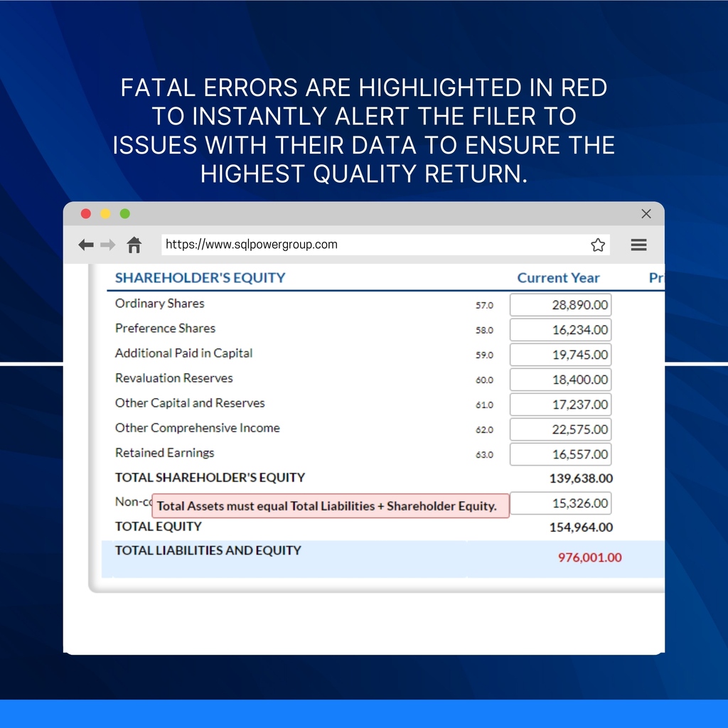
Task: Close the browser window with the X
Action: tap(646, 213)
